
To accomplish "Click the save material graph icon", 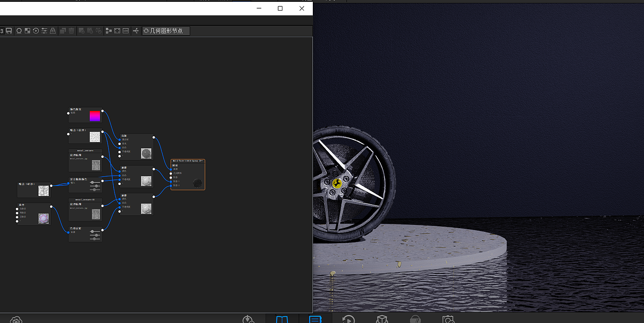I will coord(9,31).
